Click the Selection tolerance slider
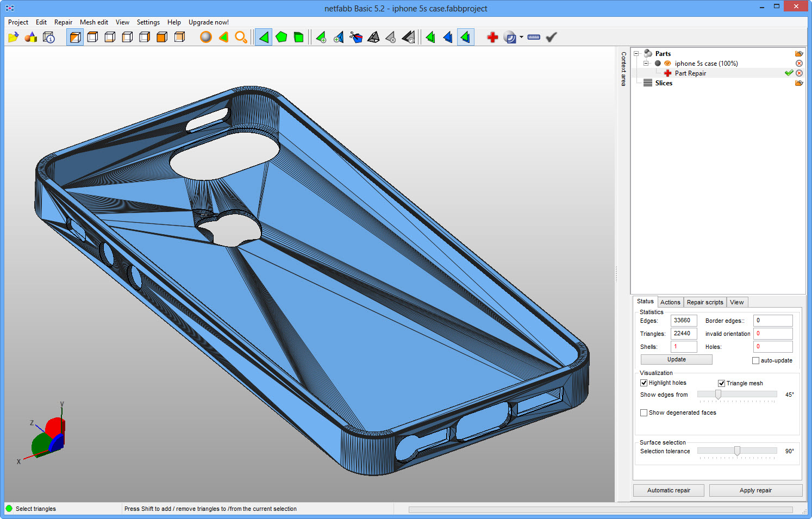This screenshot has width=812, height=519. pyautogui.click(x=737, y=451)
